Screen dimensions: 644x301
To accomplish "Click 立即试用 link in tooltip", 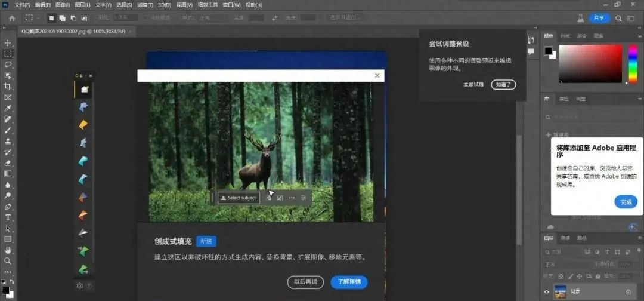I will point(473,85).
